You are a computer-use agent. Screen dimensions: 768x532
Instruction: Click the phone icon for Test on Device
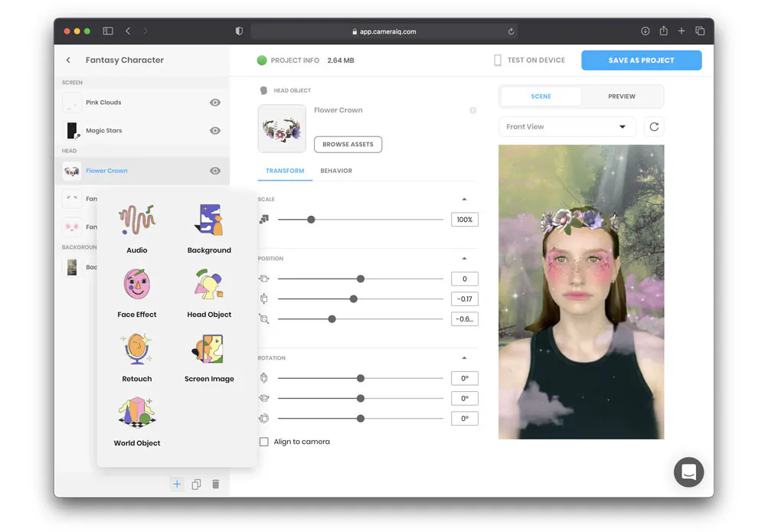(498, 60)
